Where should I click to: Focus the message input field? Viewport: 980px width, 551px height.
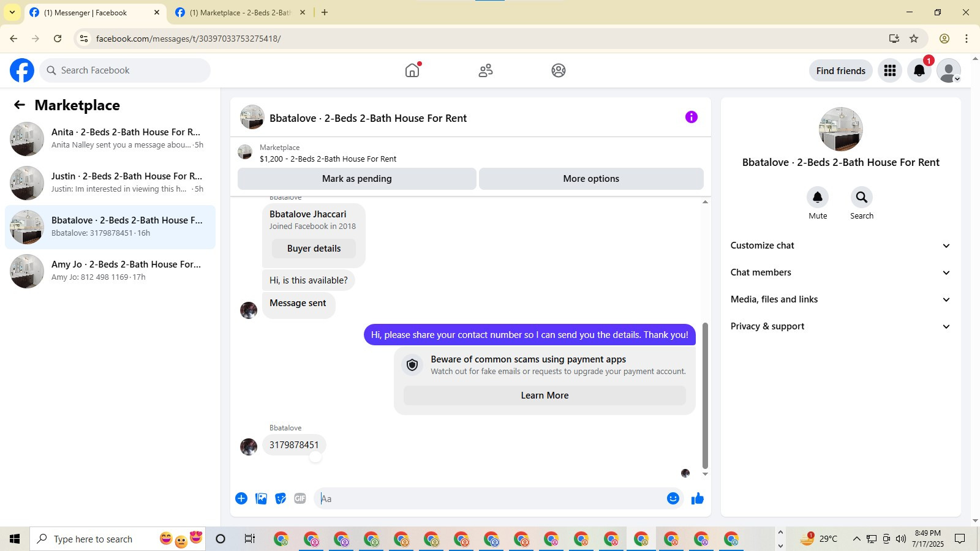point(490,498)
